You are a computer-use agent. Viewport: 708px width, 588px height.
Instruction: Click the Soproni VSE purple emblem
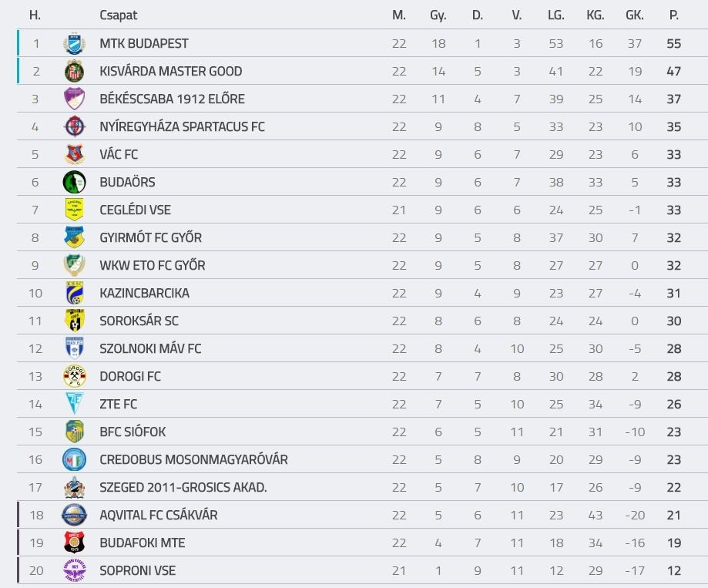pyautogui.click(x=74, y=570)
